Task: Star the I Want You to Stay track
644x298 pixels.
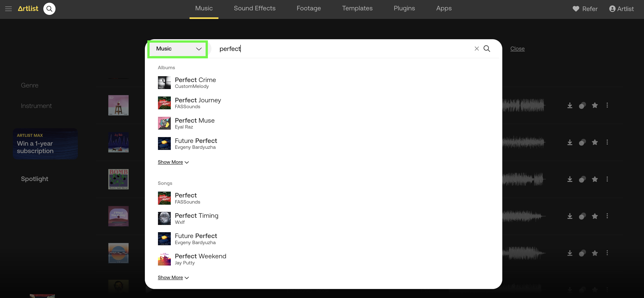Action: click(595, 216)
